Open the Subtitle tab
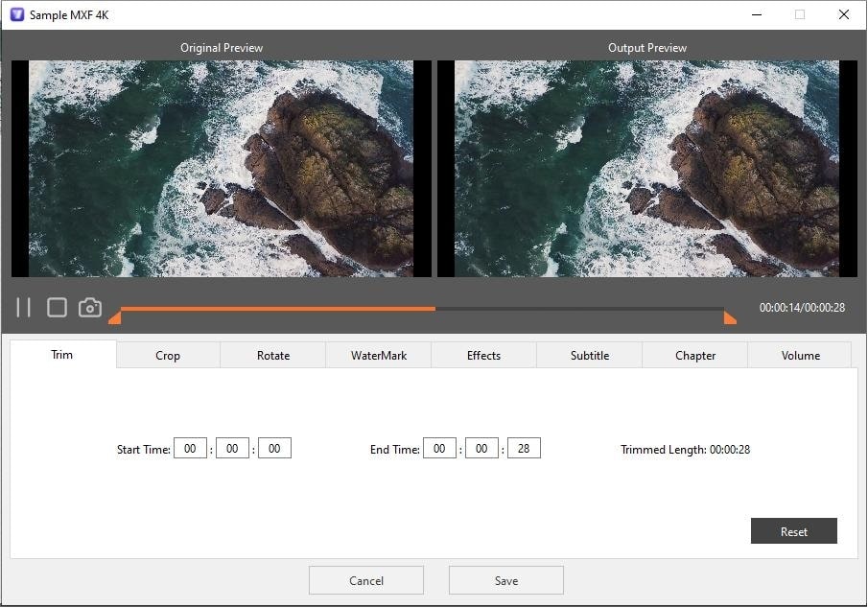 click(x=589, y=355)
